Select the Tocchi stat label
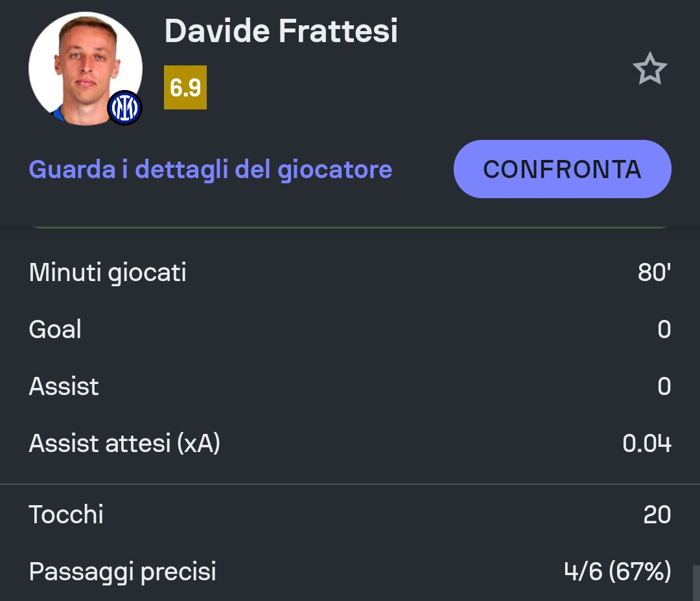 [x=66, y=514]
